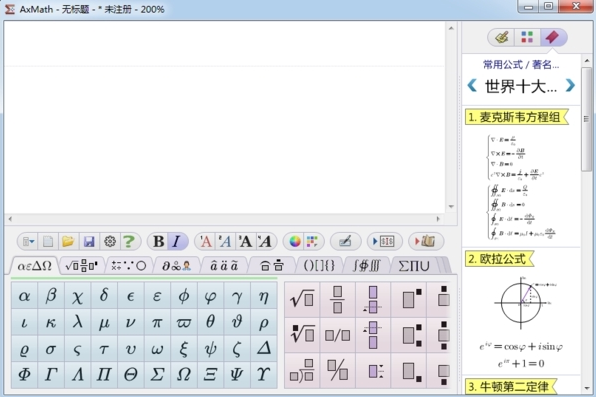Insert super-and-subscript template
Image resolution: width=596 pixels, height=397 pixels.
409,335
